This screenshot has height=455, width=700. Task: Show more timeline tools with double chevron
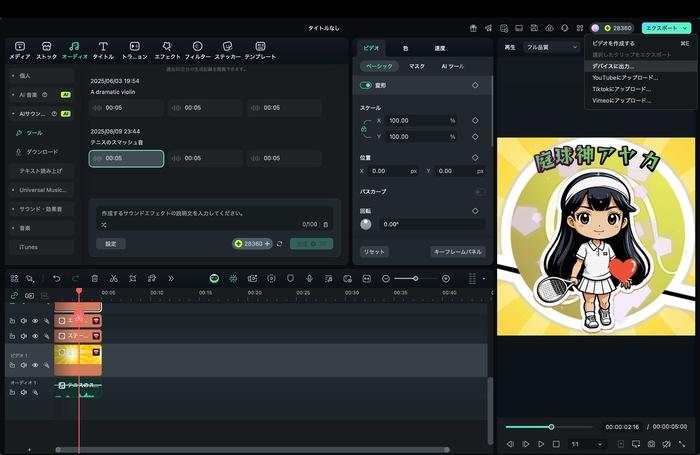click(x=171, y=279)
